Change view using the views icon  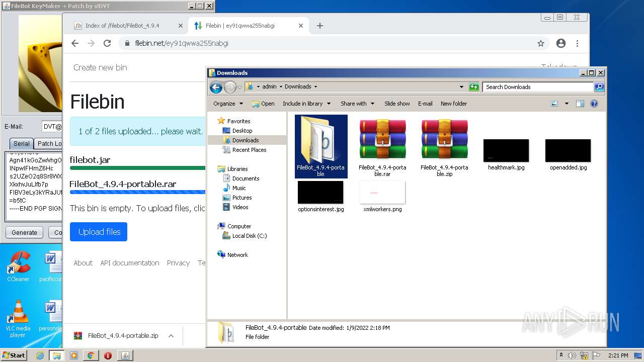click(x=554, y=104)
